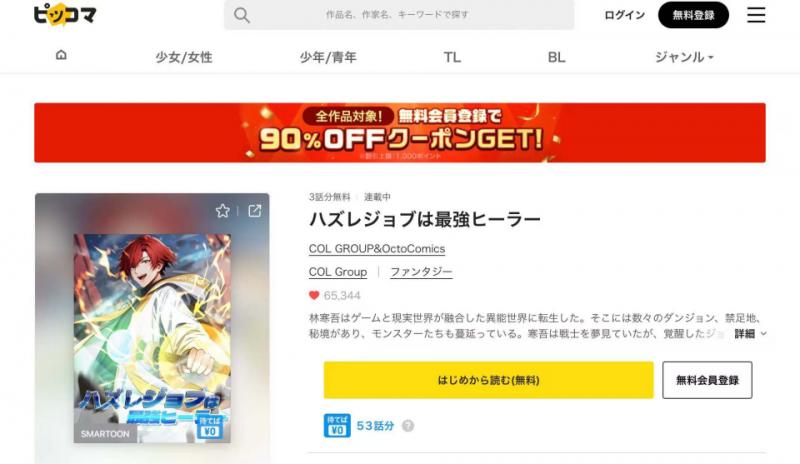
Task: Click the magnifier search icon
Action: pyautogui.click(x=242, y=15)
